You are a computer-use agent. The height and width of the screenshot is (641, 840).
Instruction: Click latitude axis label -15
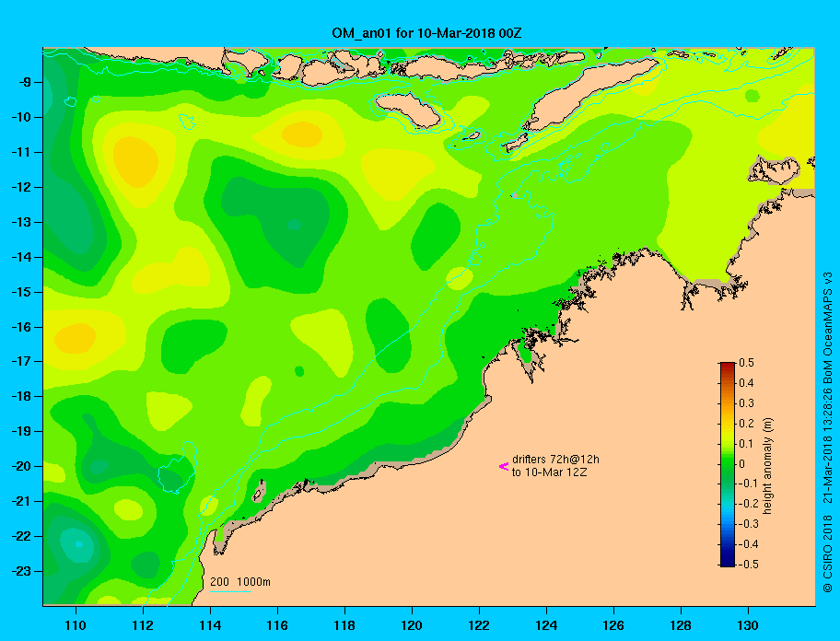click(x=21, y=292)
